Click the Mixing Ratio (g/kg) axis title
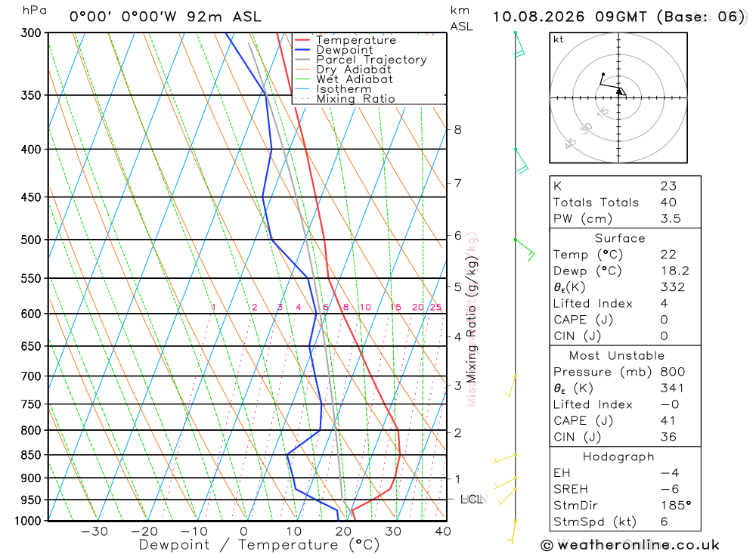The height and width of the screenshot is (554, 756). [471, 319]
